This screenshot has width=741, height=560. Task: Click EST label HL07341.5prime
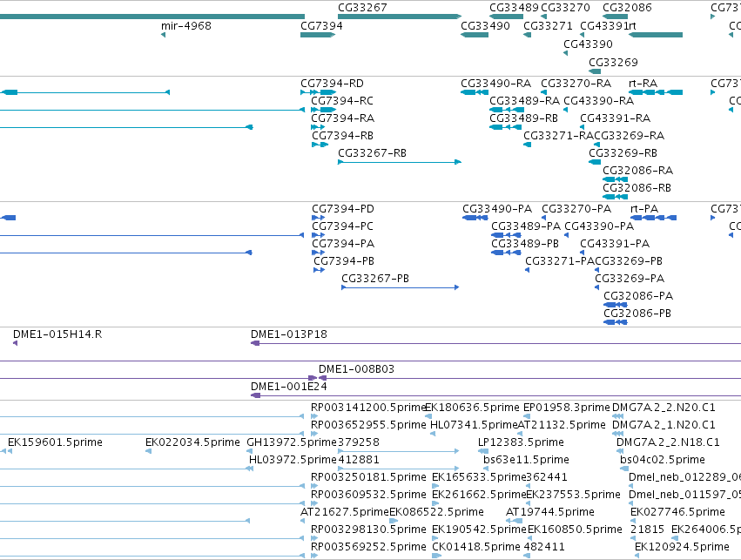[x=474, y=426]
